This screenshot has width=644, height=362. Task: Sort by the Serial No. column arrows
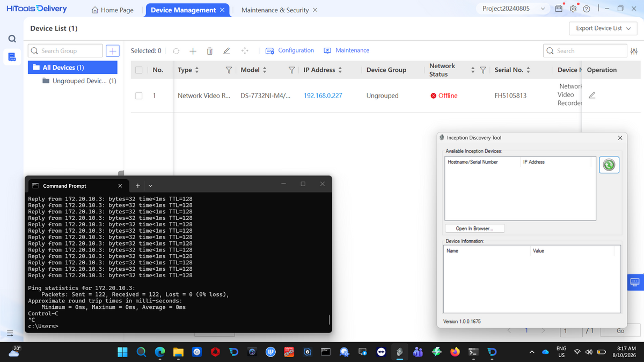click(x=528, y=70)
